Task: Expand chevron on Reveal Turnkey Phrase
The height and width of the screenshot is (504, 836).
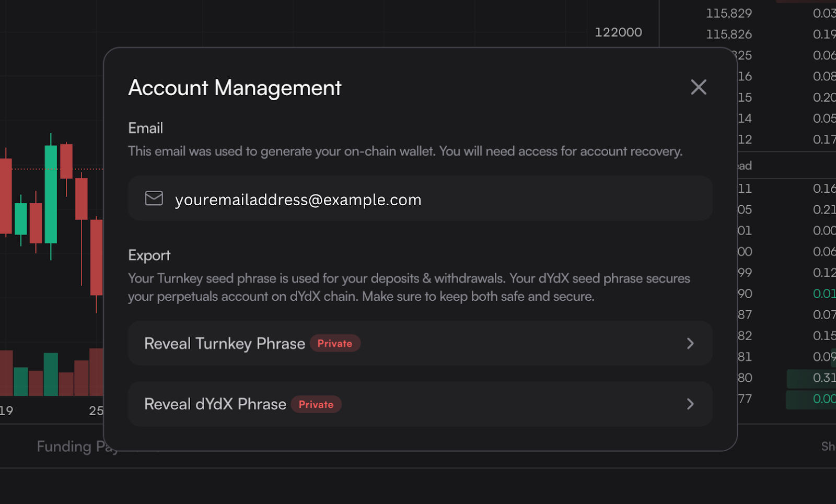Action: pos(690,343)
